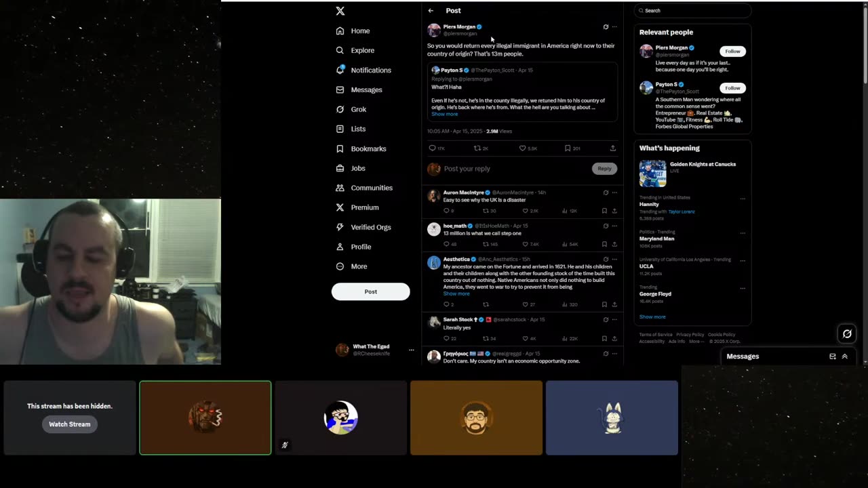Viewport: 868px width, 488px height.
Task: Open more options on Piers Morgan post
Action: pos(614,27)
